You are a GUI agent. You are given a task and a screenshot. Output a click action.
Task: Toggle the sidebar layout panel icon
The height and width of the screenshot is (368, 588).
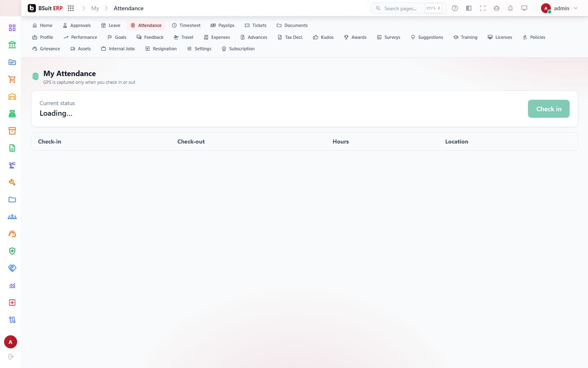(x=469, y=8)
